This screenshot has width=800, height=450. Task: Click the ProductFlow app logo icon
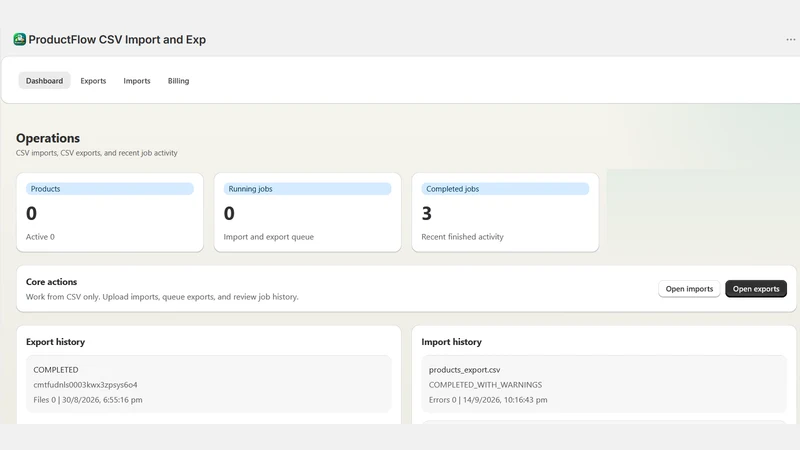[x=19, y=39]
